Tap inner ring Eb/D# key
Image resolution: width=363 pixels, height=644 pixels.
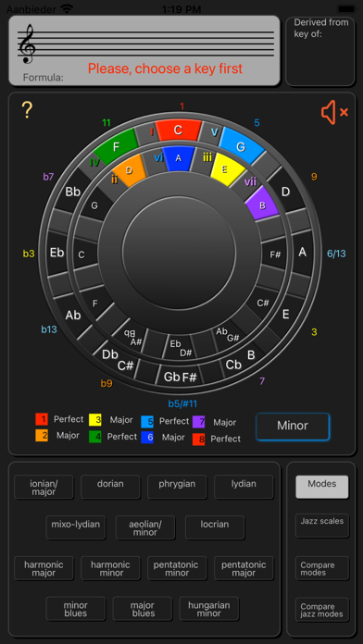pyautogui.click(x=180, y=348)
